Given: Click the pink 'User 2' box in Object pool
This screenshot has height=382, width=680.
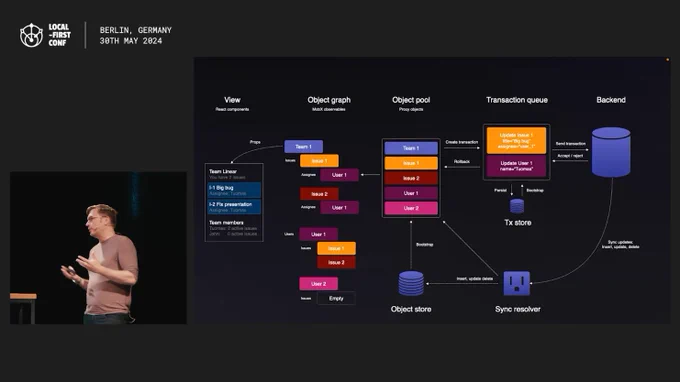Looking at the screenshot, I should (411, 208).
